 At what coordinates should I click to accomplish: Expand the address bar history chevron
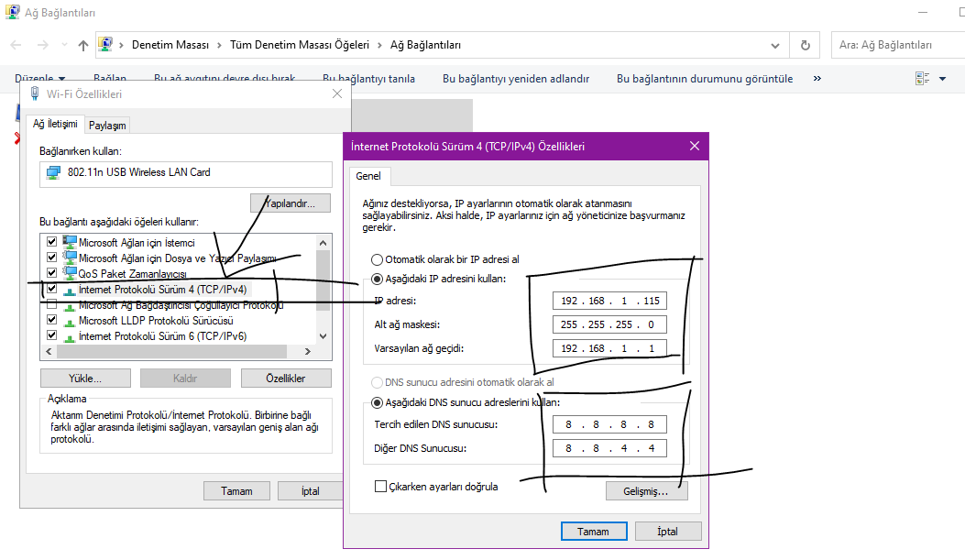774,46
